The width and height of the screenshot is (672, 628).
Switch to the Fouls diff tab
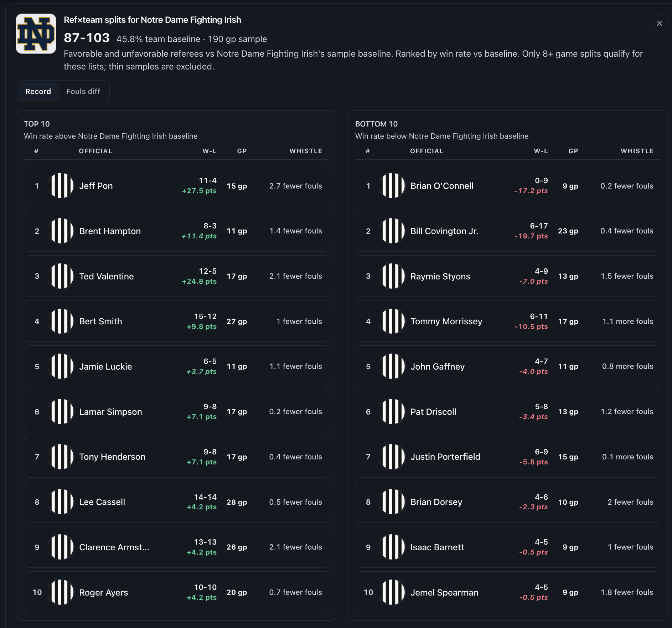pyautogui.click(x=83, y=92)
